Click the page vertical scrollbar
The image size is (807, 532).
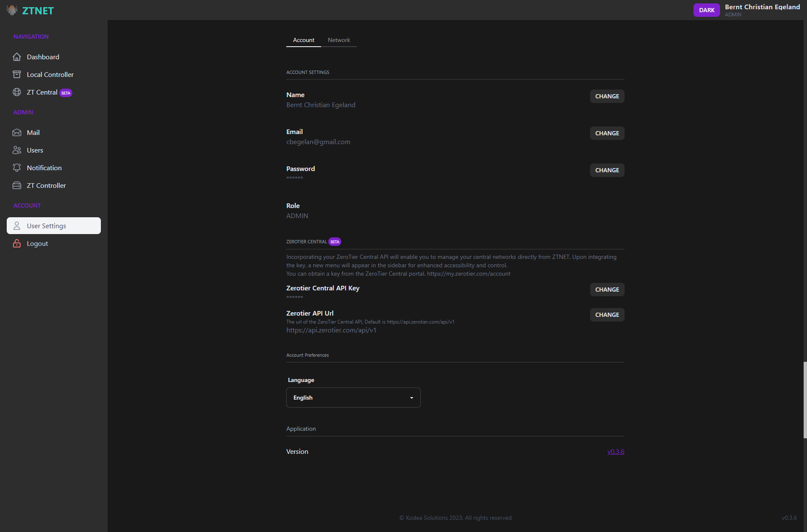(x=805, y=399)
